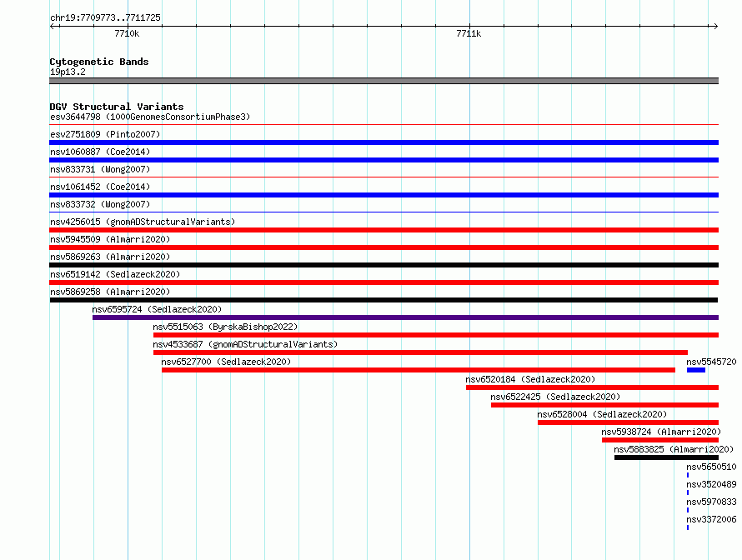Open variant nsv833732 (Wong2007) label

[x=100, y=204]
